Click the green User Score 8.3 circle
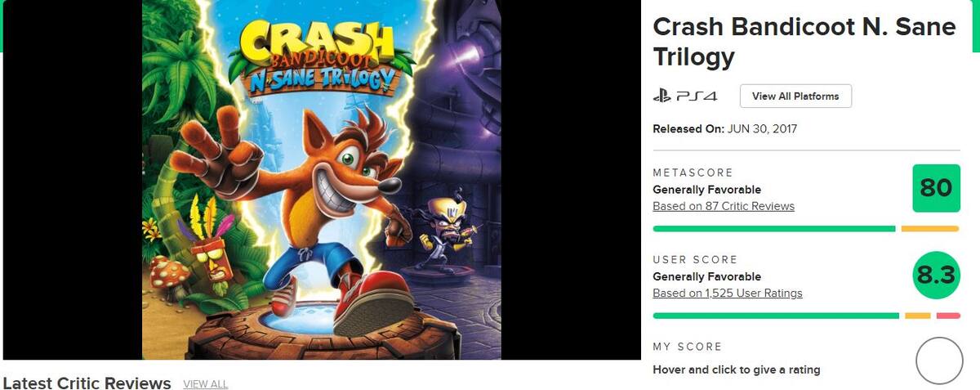 (936, 276)
